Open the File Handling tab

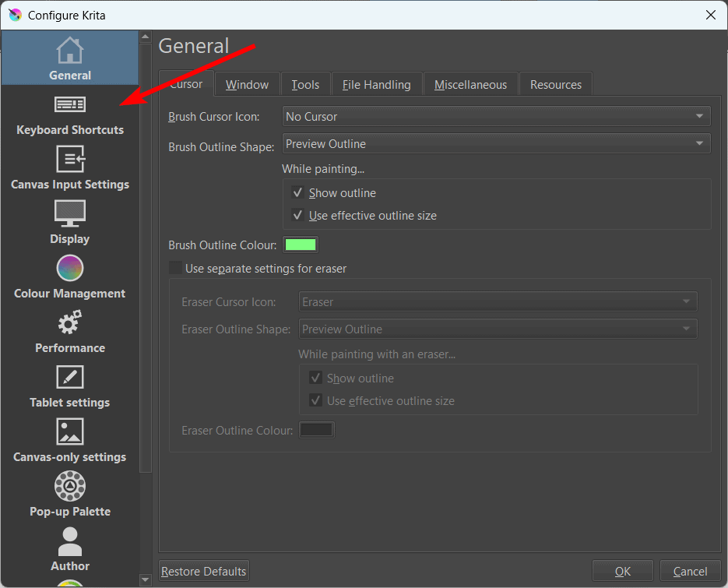coord(376,83)
